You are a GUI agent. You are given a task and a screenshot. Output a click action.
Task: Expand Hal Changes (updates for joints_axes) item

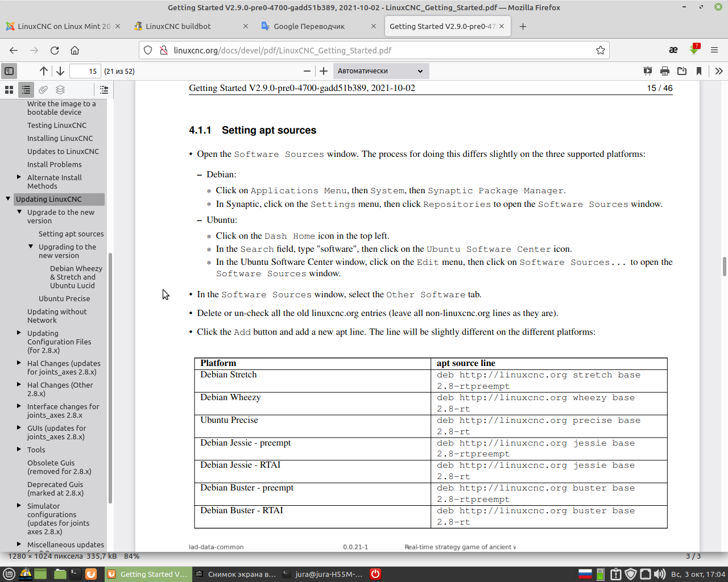point(19,363)
